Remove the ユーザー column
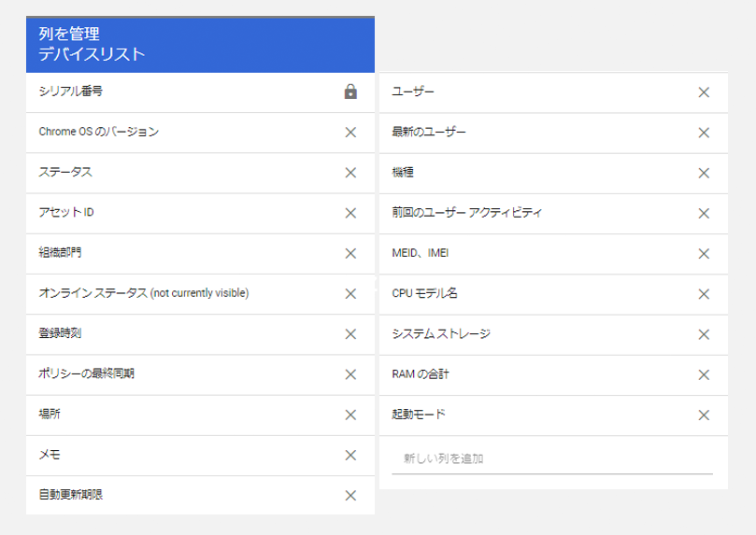Viewport: 756px width, 535px height. [x=704, y=92]
